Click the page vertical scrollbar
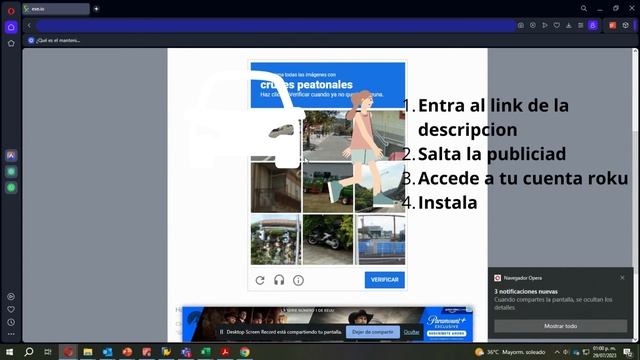640x360 pixels. [x=635, y=195]
